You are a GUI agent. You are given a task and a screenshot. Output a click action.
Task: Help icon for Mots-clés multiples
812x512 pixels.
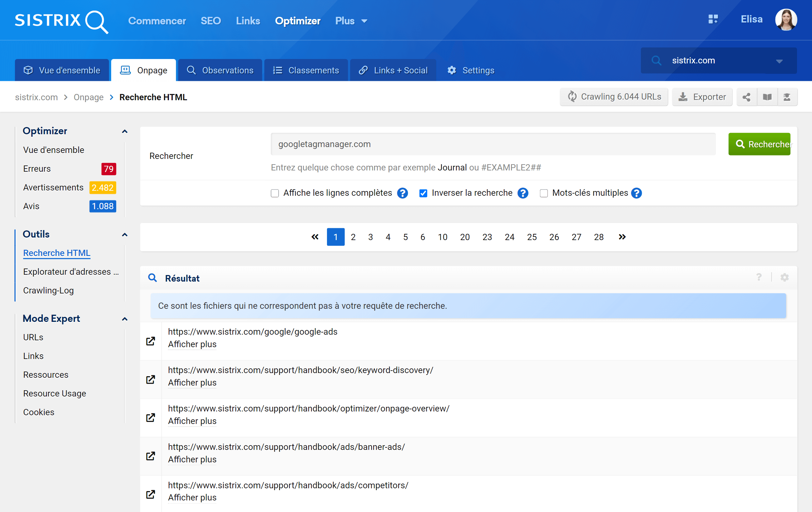[636, 193]
